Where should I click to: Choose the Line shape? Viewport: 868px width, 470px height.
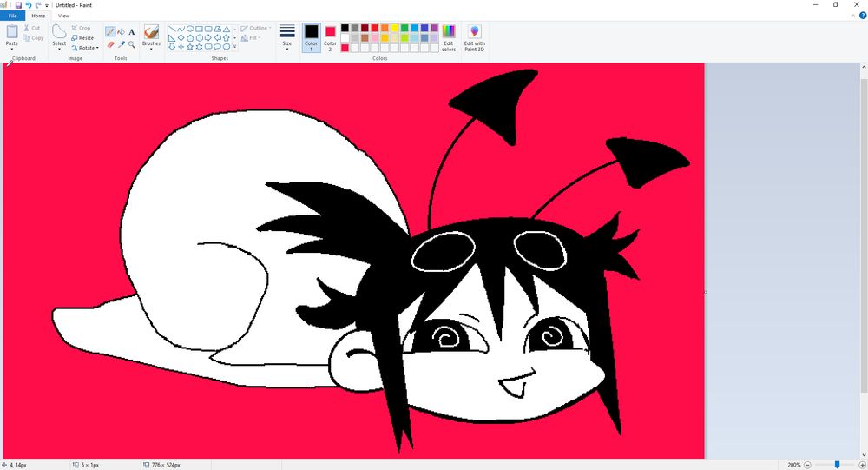pyautogui.click(x=172, y=29)
